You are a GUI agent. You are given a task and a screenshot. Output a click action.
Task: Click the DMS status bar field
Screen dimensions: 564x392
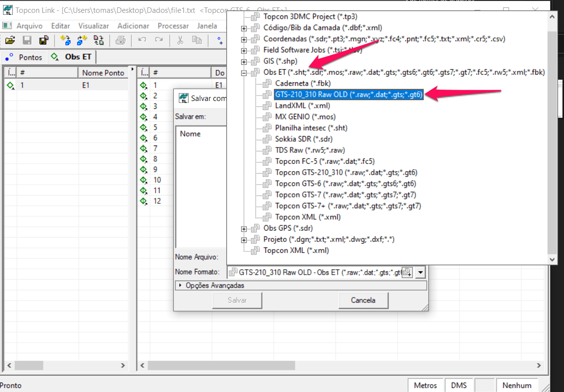tap(459, 385)
